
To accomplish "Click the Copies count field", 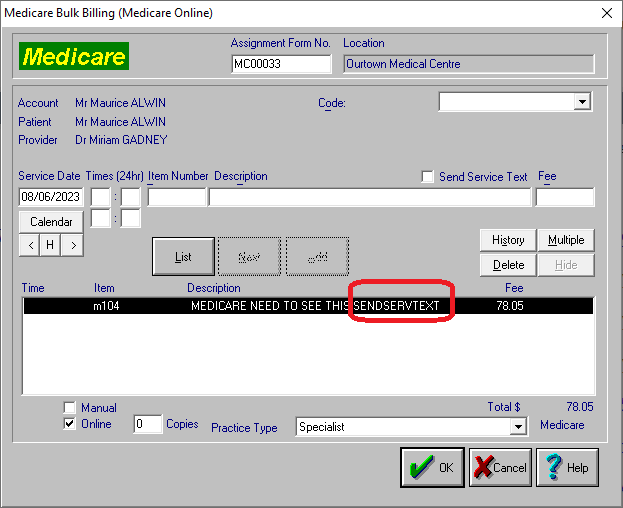I will coord(147,424).
